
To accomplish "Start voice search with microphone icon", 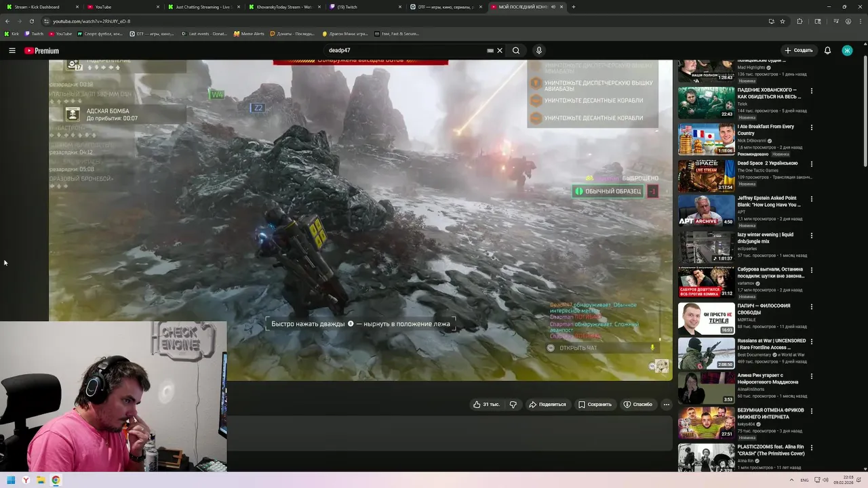I will 539,51.
